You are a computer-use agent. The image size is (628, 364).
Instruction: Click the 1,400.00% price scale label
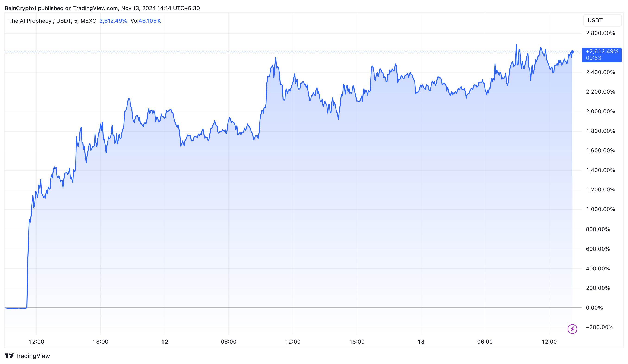click(x=600, y=170)
